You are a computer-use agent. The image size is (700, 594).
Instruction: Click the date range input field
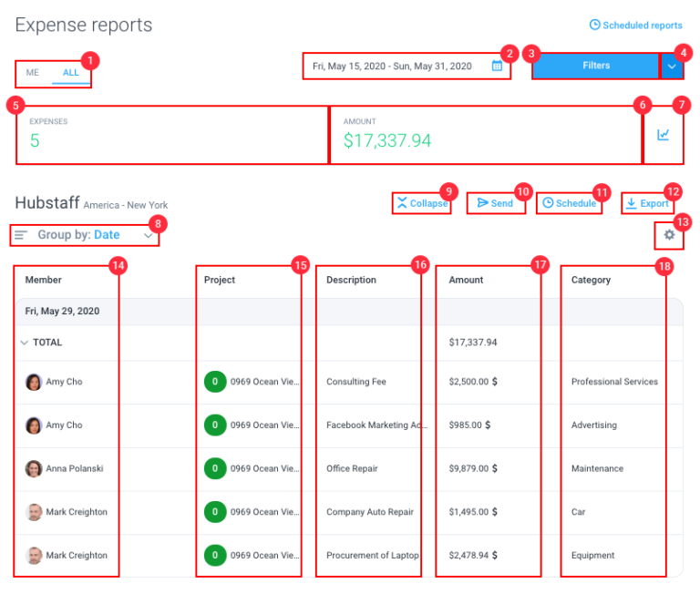(392, 67)
